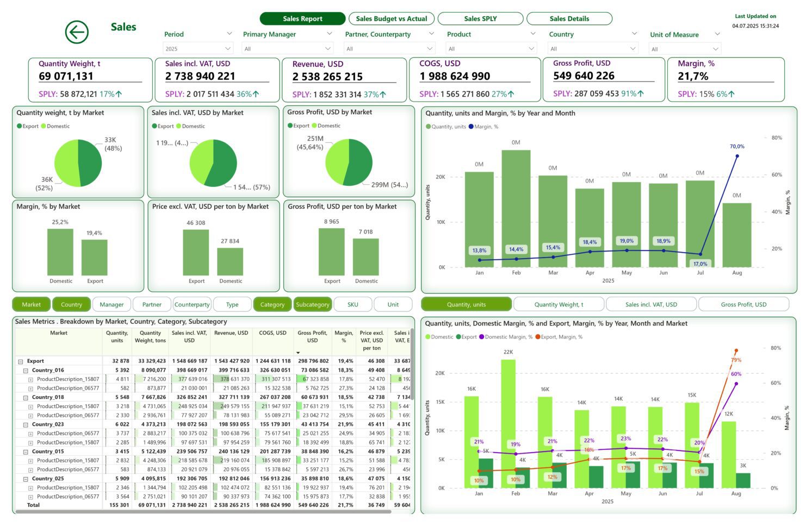Click the Export legend swatch in Quantity pie

click(x=20, y=127)
